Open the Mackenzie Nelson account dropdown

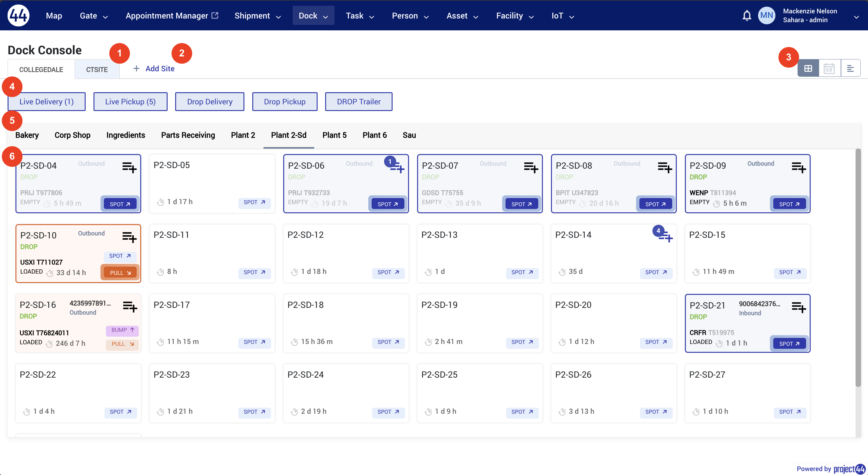pos(856,17)
